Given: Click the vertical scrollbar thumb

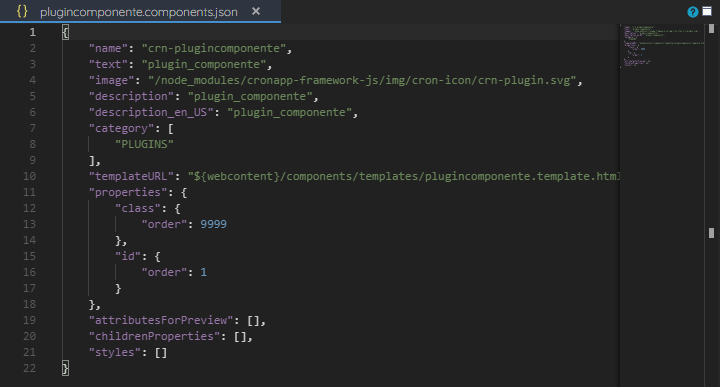Looking at the screenshot, I should pos(711,233).
